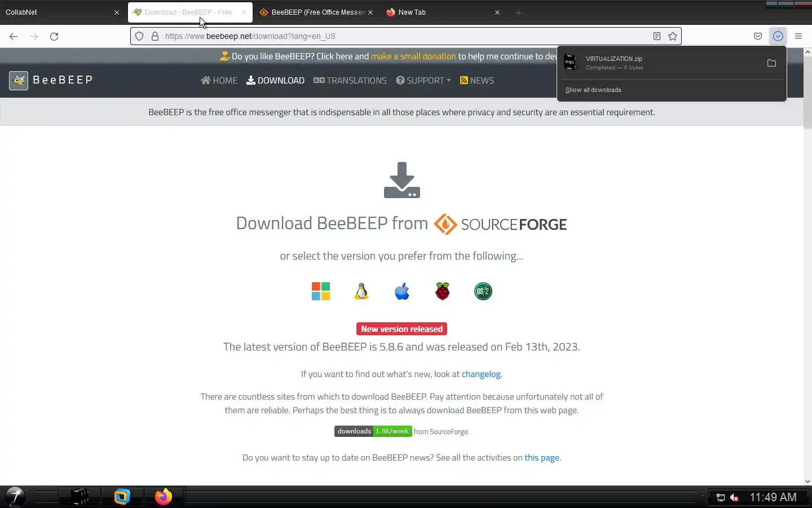
Task: Click the 11:49 AM clock
Action: coord(773,497)
